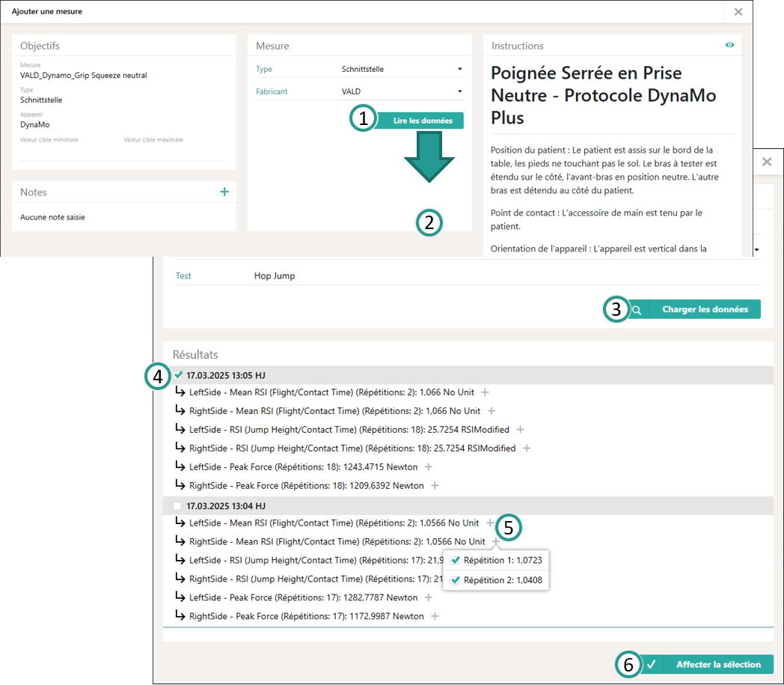Click Affecter la sélection button

pos(717,664)
